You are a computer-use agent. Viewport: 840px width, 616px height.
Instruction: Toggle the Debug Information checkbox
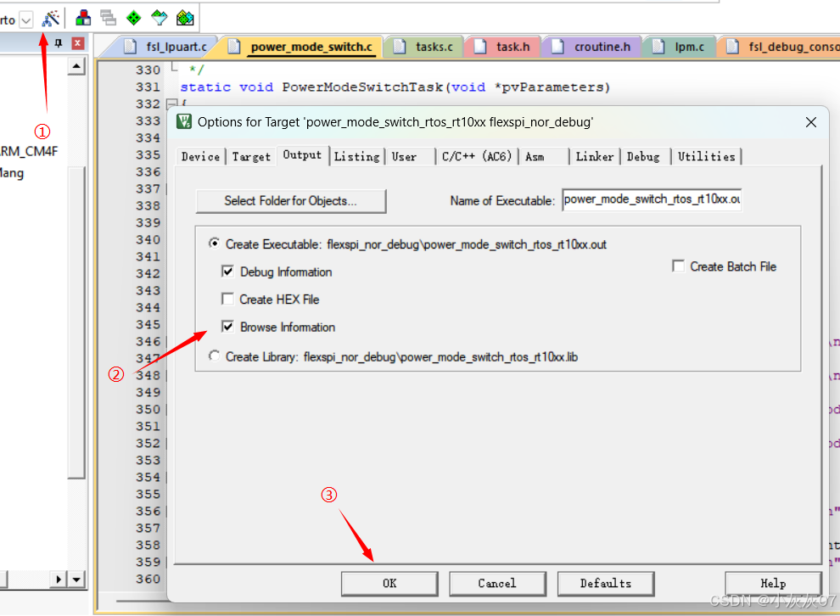[227, 272]
